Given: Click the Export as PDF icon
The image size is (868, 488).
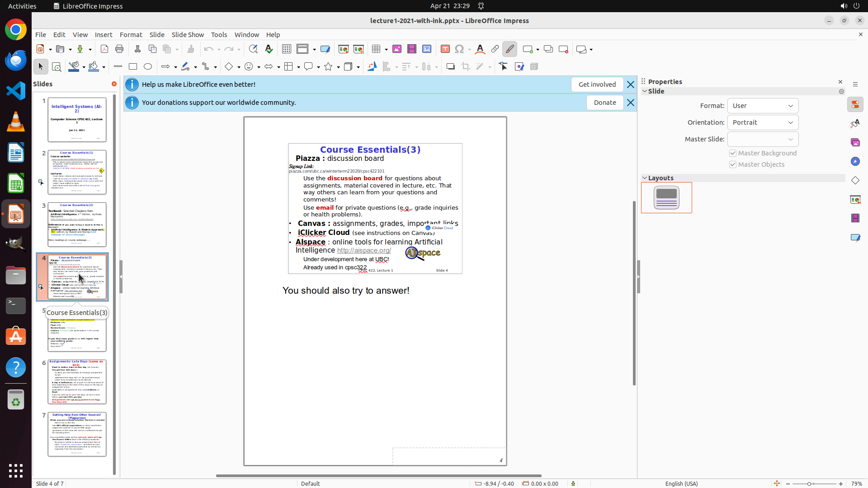Looking at the screenshot, I should click(x=104, y=49).
